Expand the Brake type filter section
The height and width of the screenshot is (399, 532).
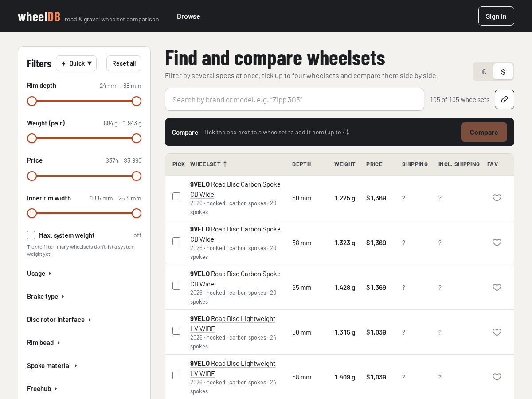point(46,297)
